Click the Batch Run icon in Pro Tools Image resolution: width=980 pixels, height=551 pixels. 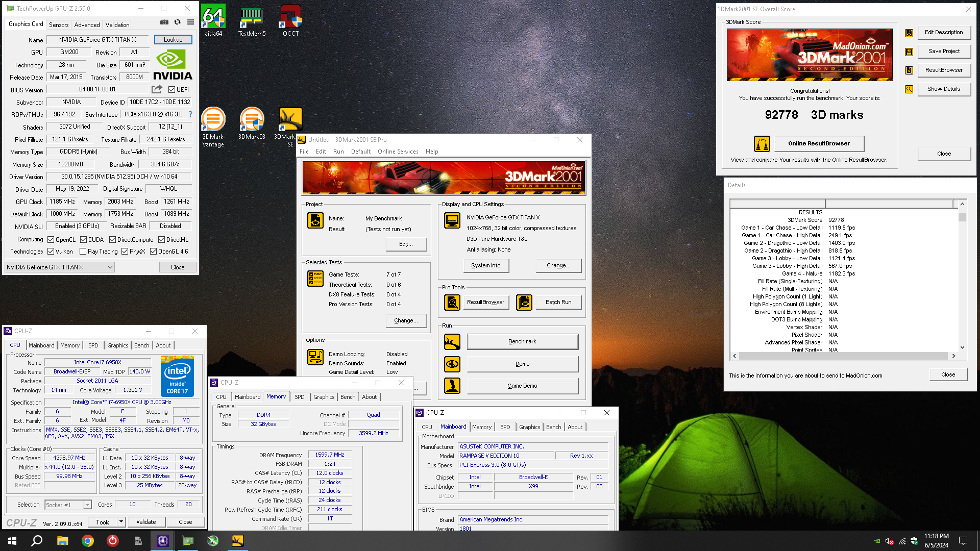(524, 303)
